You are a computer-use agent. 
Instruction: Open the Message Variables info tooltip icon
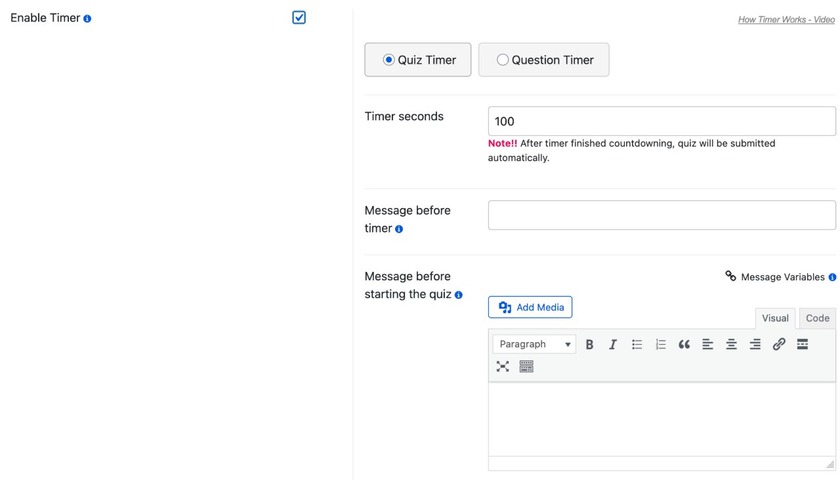[x=832, y=278]
